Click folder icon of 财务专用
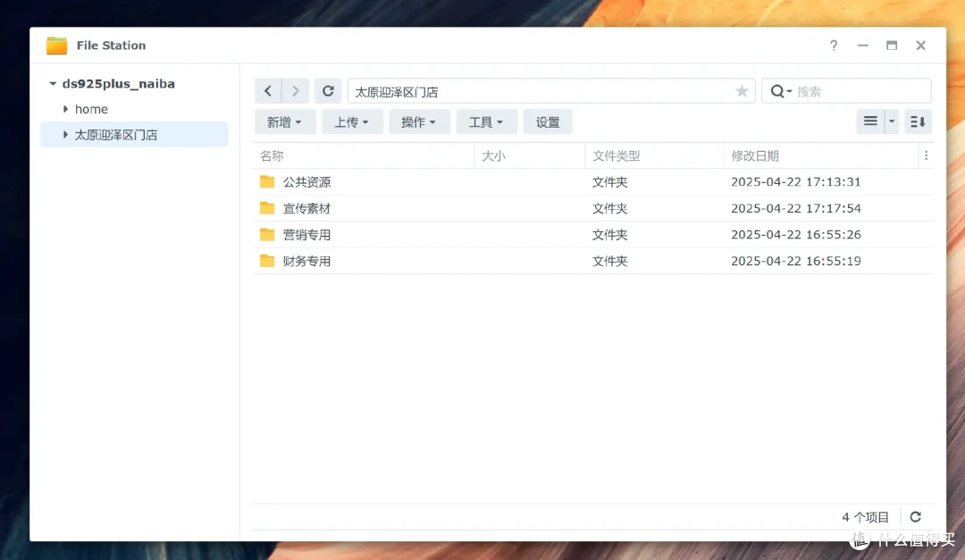This screenshot has height=560, width=965. pyautogui.click(x=267, y=261)
